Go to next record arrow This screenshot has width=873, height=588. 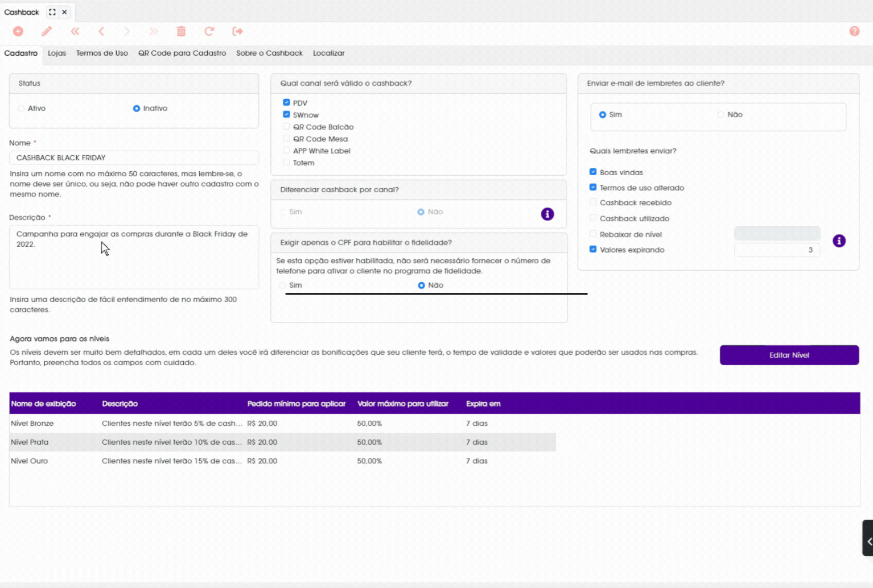pos(127,31)
